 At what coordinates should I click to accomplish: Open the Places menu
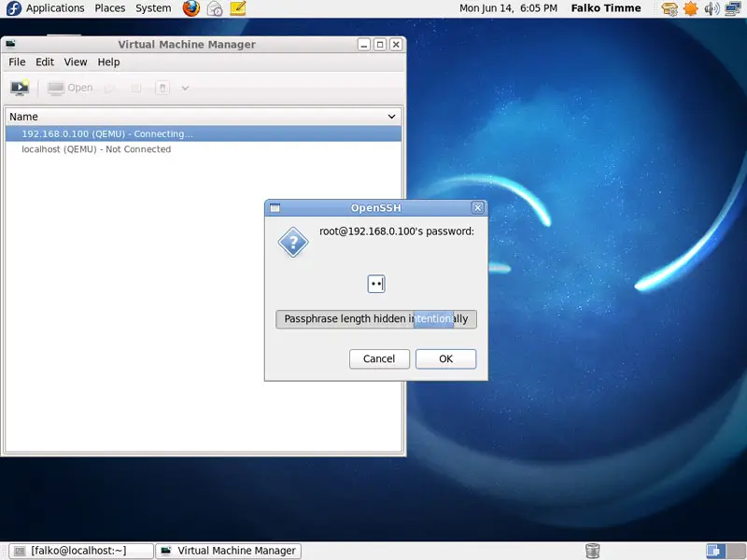[109, 8]
